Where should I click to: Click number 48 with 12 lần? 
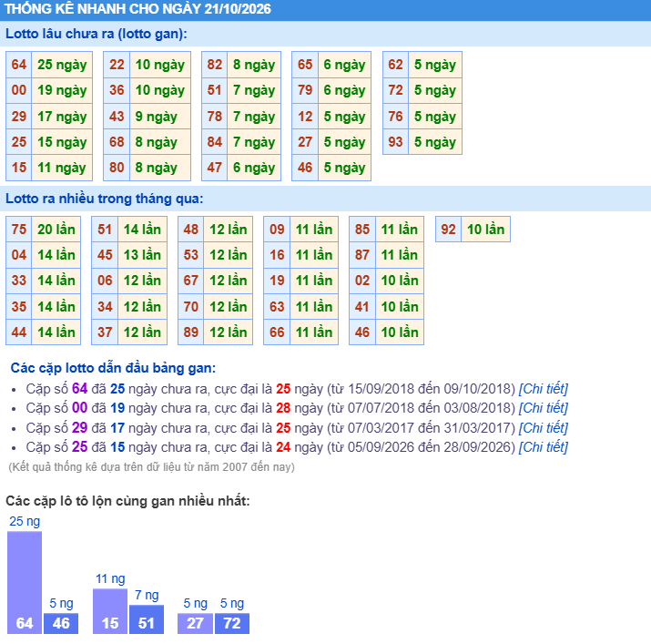pos(191,230)
